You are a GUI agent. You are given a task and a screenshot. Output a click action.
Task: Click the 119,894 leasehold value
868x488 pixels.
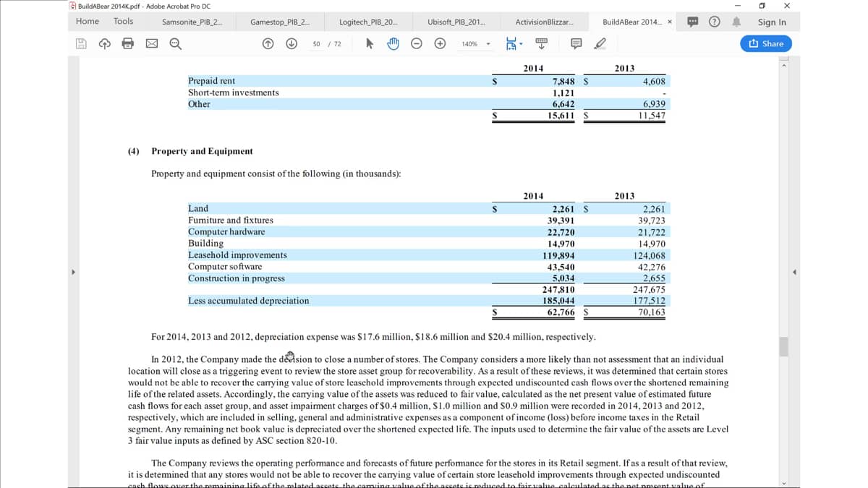click(558, 255)
